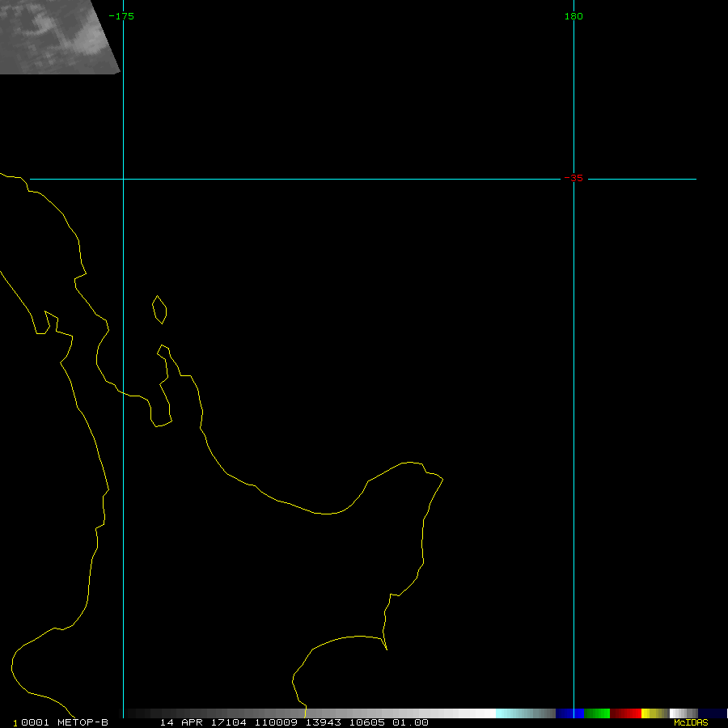Screen dimensions: 728x728
Task: Pick the green segment of color bar
Action: (x=597, y=713)
